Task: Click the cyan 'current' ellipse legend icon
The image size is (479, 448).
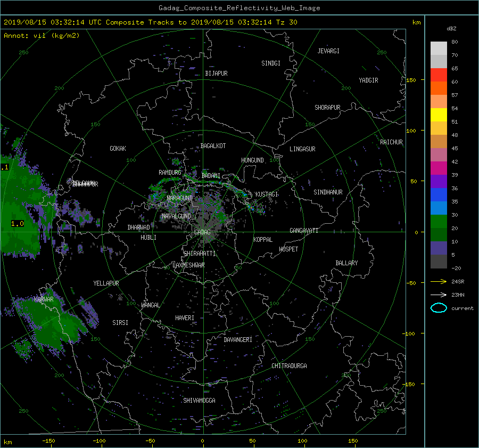Action: 439,308
